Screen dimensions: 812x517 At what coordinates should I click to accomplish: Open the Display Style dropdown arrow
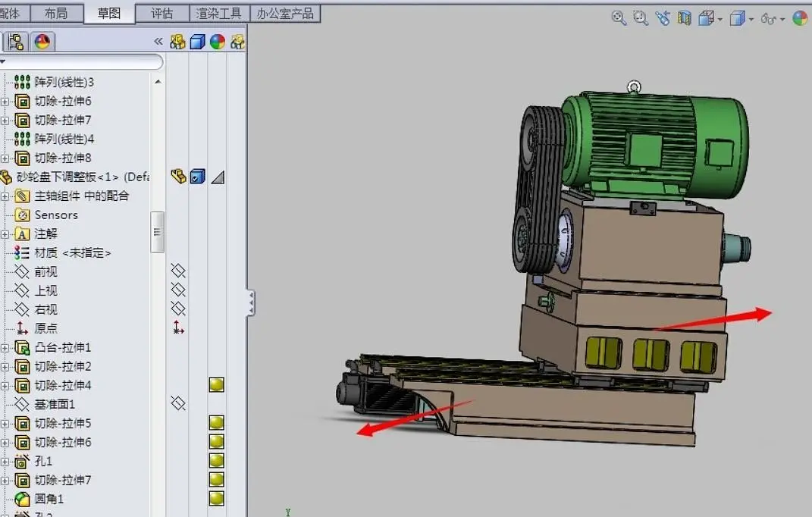tap(751, 19)
